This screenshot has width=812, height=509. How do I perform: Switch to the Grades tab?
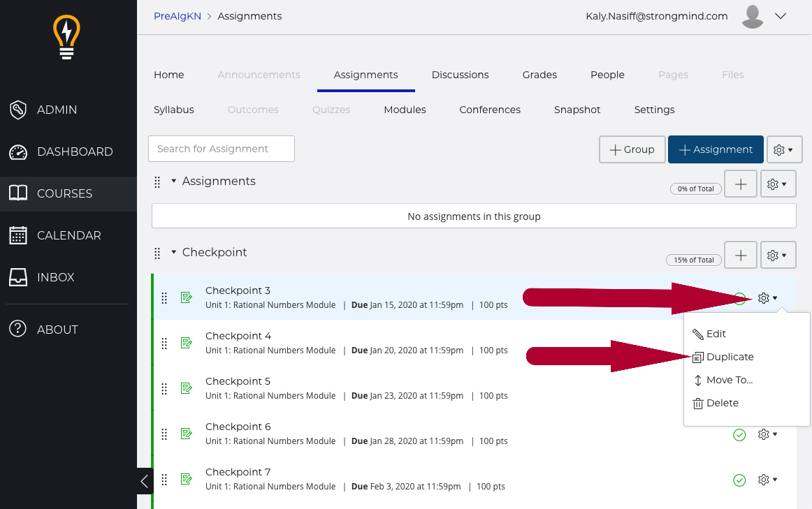[x=539, y=75]
